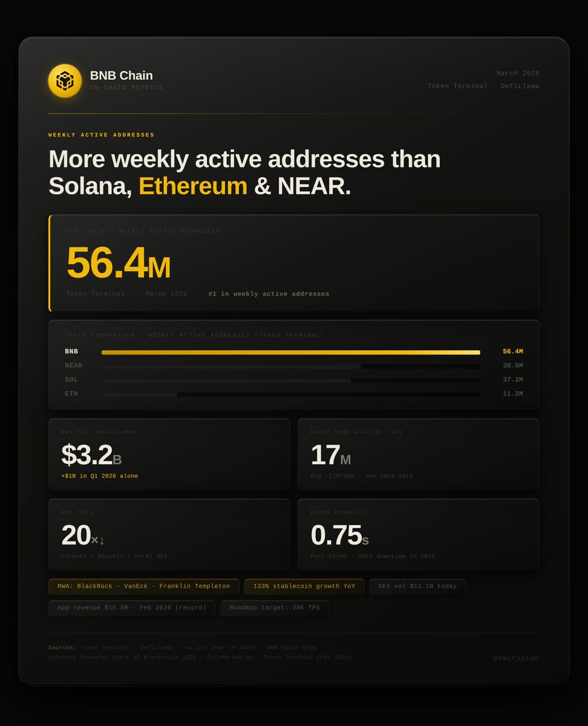The width and height of the screenshot is (588, 726).
Task: Click the @kmcrypton handle in the footer
Action: pyautogui.click(x=516, y=658)
